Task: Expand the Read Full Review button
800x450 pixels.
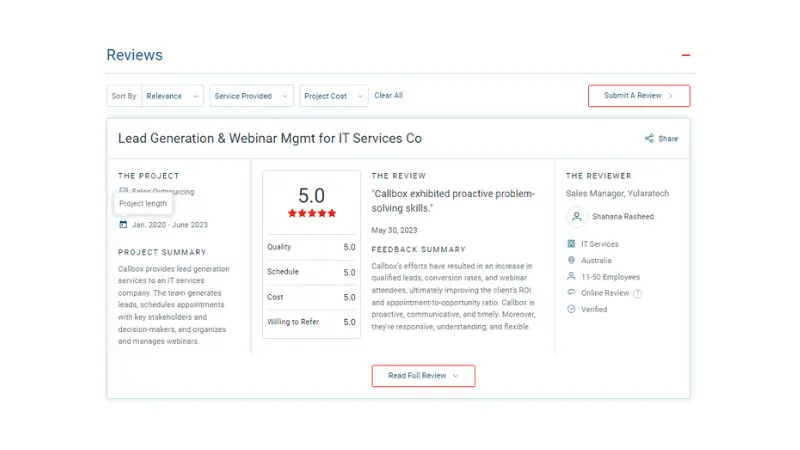Action: pos(423,376)
